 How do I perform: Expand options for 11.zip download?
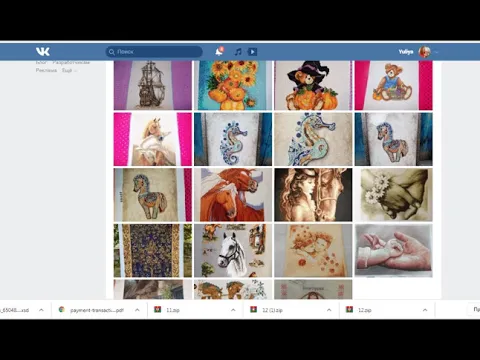233,310
